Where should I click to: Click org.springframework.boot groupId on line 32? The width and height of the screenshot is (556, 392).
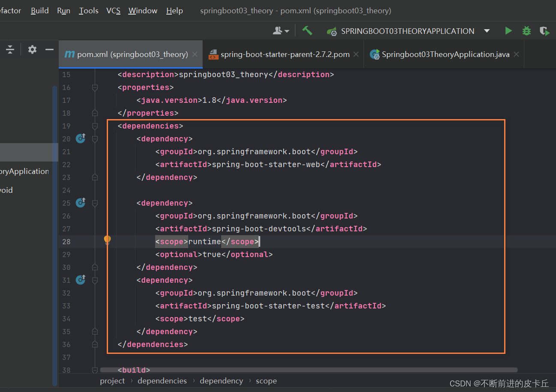254,293
